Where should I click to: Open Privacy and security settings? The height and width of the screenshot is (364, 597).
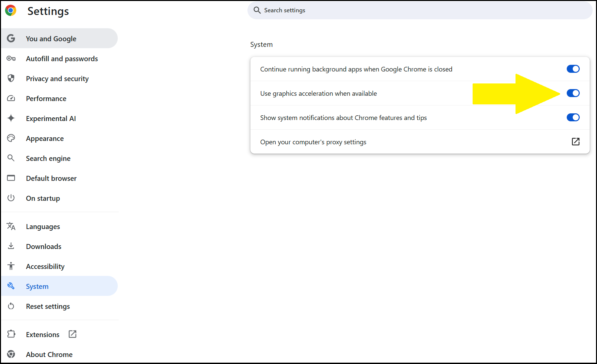tap(60, 78)
